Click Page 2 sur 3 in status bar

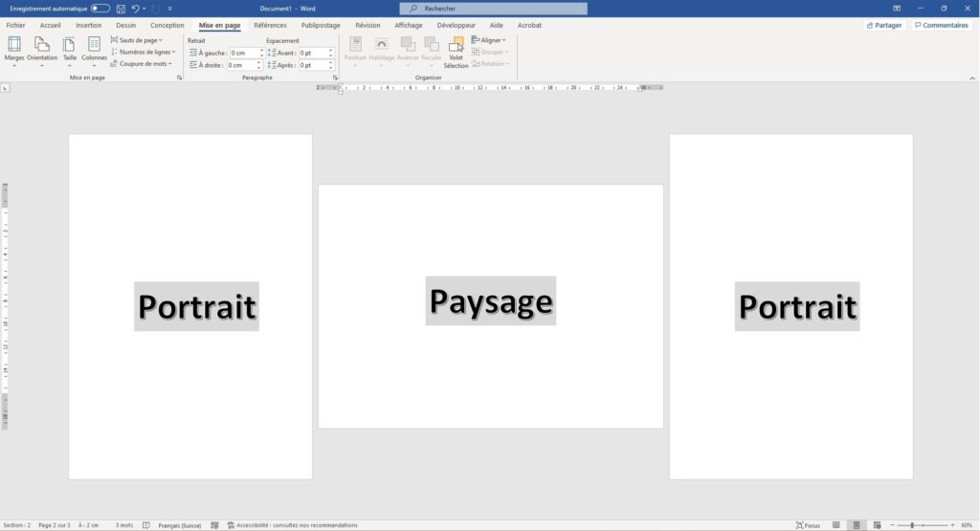(x=55, y=525)
